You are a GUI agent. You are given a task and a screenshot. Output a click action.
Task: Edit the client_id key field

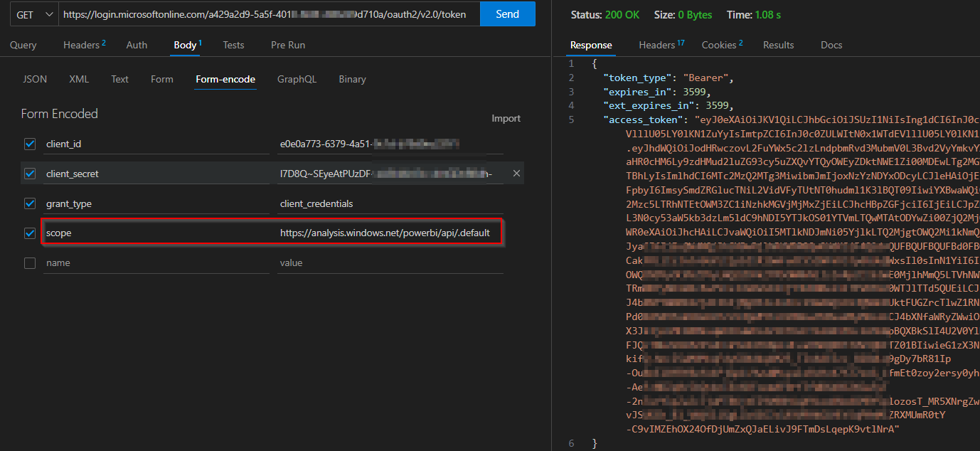(x=156, y=144)
